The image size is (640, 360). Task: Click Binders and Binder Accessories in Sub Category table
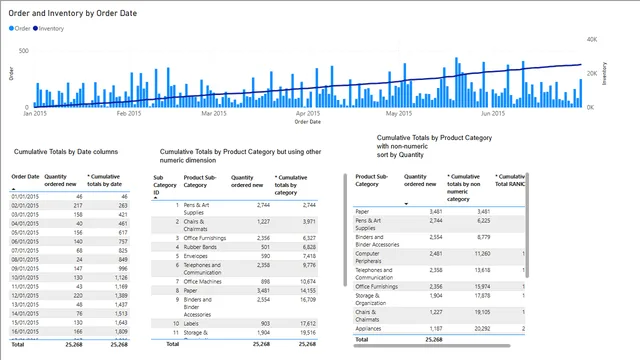(x=198, y=307)
